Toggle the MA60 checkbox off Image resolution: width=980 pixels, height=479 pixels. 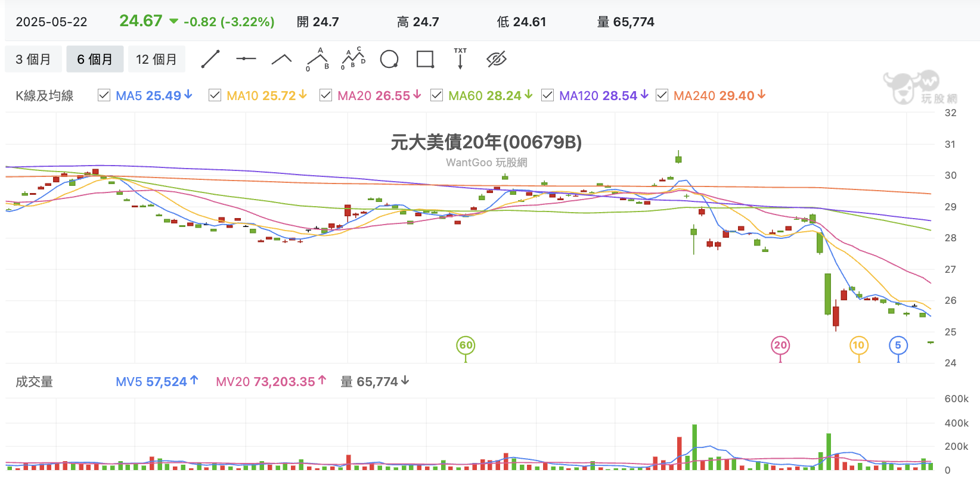(436, 95)
